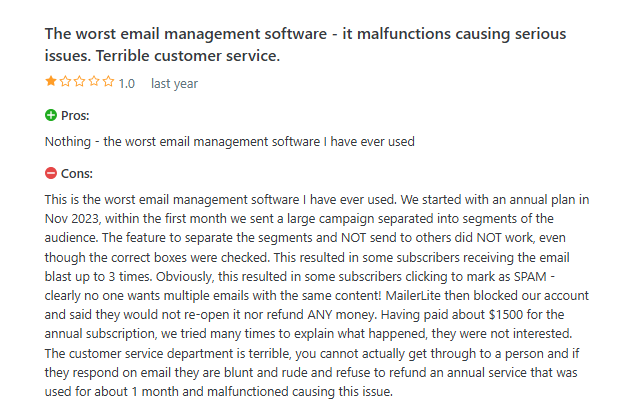Click the third rating star
625x415 pixels.
pos(79,83)
